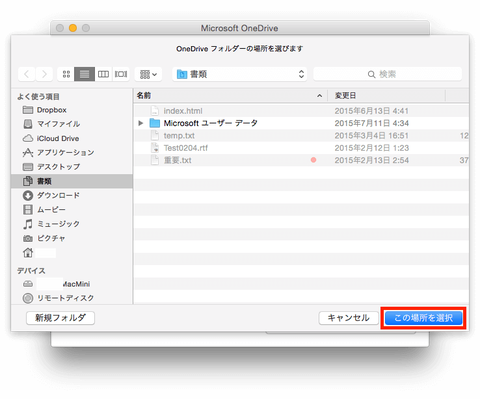Click the Test0204.rtf file row
Image resolution: width=480 pixels, height=399 pixels.
[x=301, y=148]
